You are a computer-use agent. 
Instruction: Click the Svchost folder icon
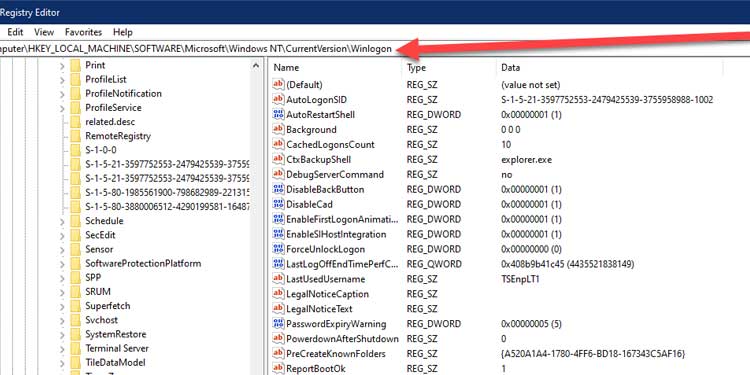(76, 320)
